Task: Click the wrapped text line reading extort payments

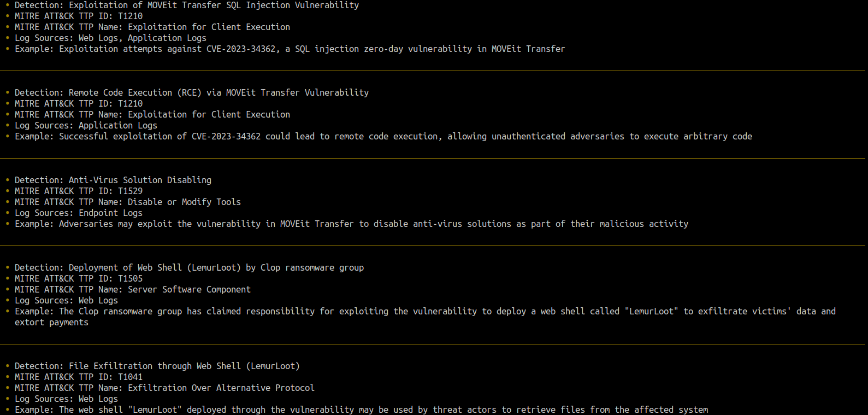Action: pos(51,323)
